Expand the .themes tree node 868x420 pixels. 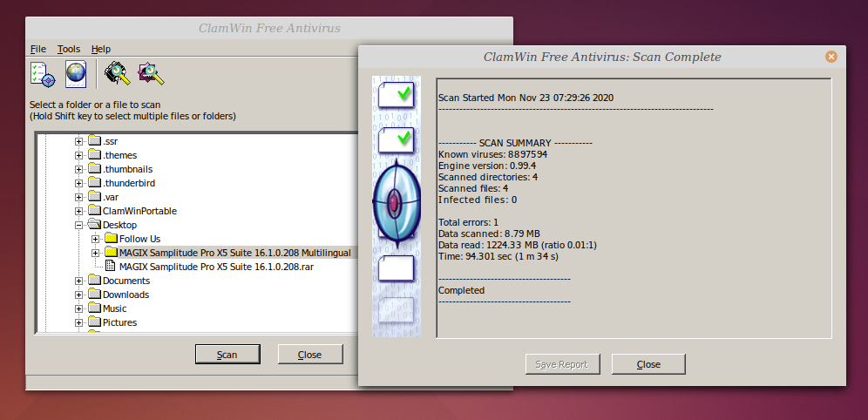78,155
